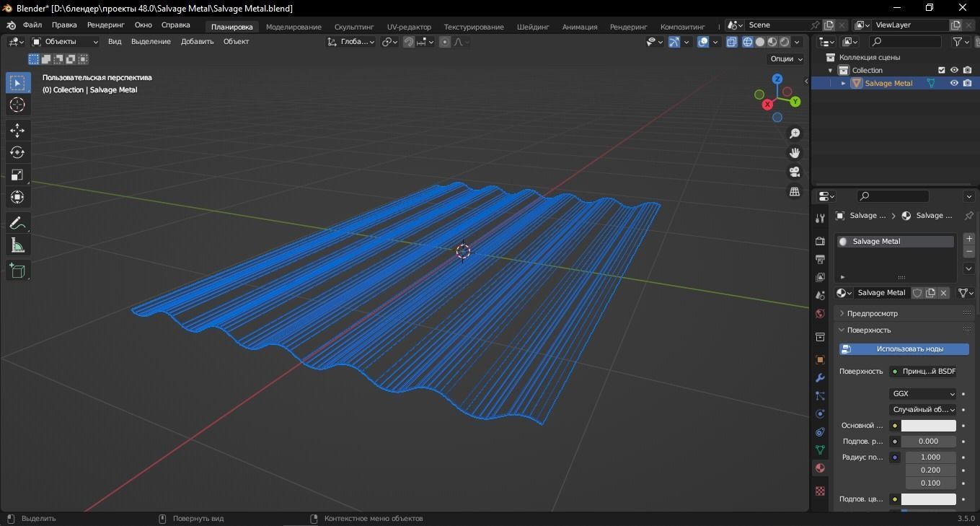This screenshot has height=526, width=980.
Task: Open the GGX distribution dropdown
Action: [x=923, y=394]
